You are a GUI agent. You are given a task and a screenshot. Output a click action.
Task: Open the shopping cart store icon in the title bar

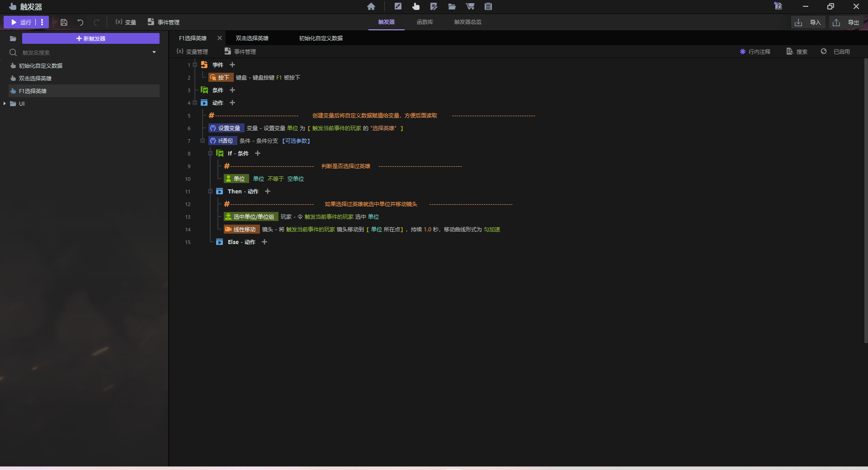click(470, 6)
